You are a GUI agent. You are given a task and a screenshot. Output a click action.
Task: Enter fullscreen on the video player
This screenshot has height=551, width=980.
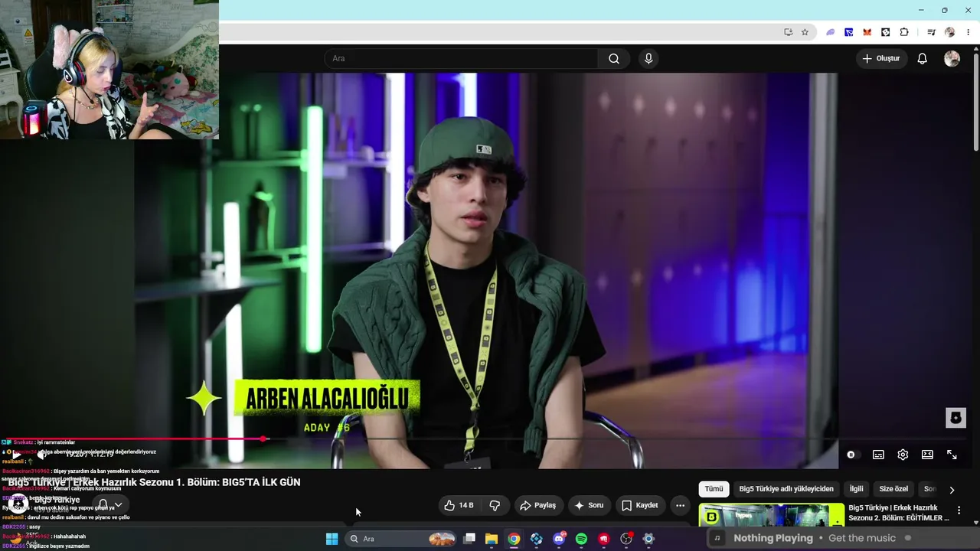click(x=952, y=455)
